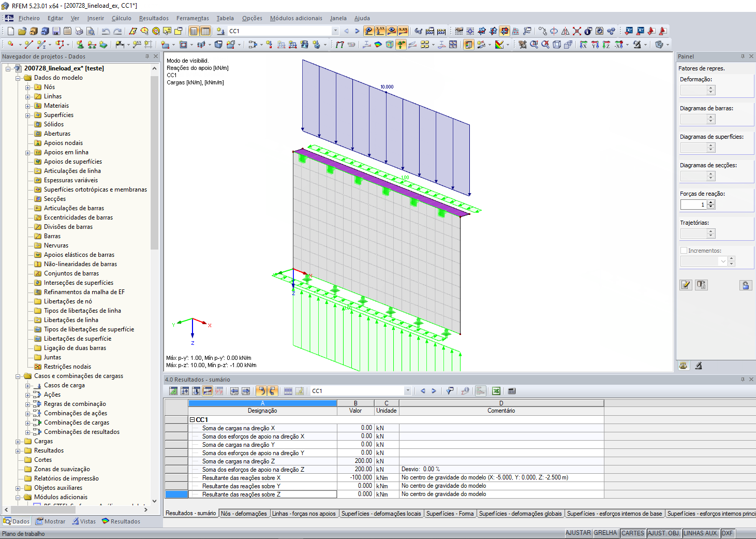Open the Módulos adicionais menu
This screenshot has height=539, width=756.
296,18
